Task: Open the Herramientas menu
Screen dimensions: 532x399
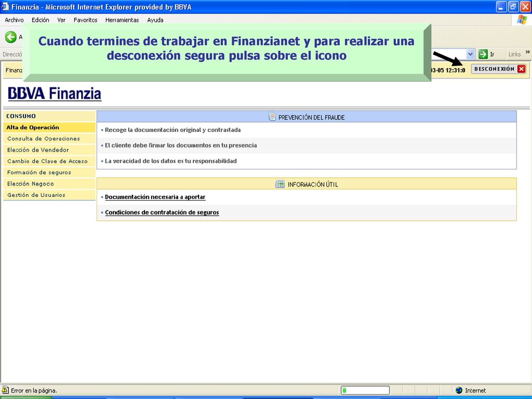Action: pyautogui.click(x=122, y=20)
